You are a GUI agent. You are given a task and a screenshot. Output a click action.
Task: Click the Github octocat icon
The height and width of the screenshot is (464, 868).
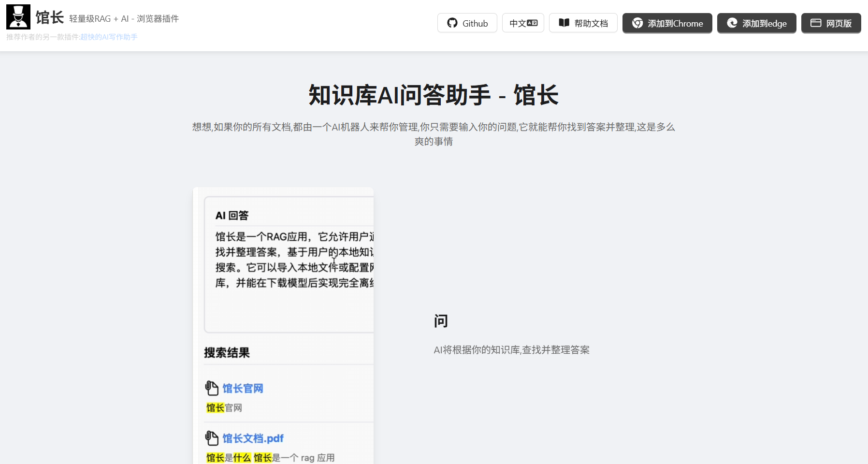tap(452, 23)
